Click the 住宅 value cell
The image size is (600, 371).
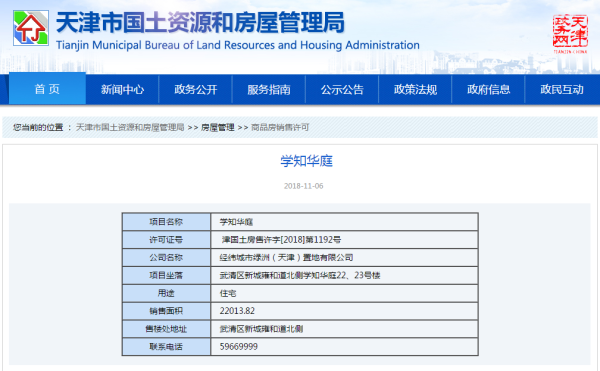coord(344,293)
